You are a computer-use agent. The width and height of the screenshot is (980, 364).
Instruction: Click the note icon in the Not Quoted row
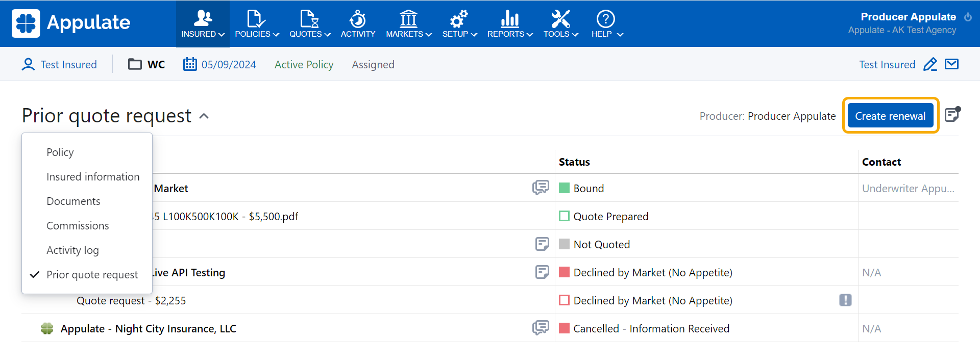point(542,244)
